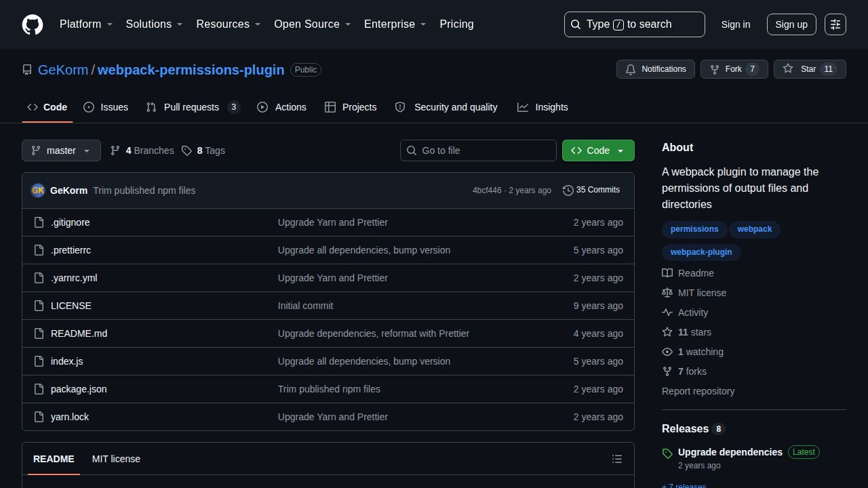Expand the Platform menu
The width and height of the screenshot is (868, 488).
click(86, 24)
